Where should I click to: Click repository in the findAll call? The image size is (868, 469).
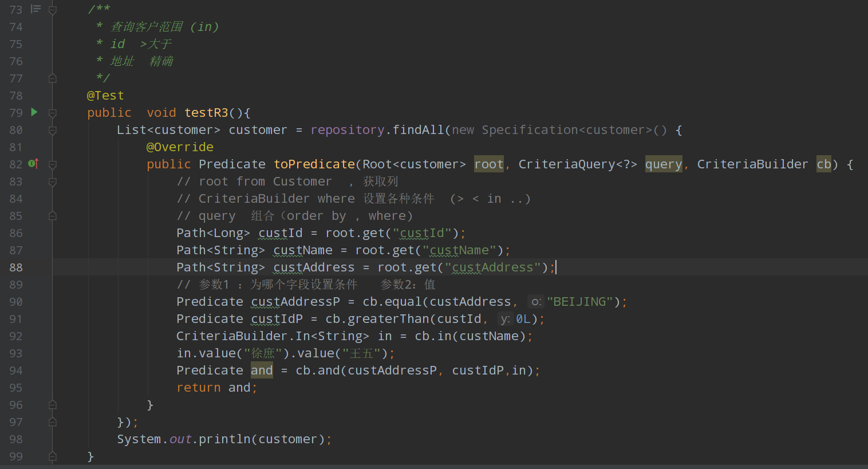pos(348,130)
